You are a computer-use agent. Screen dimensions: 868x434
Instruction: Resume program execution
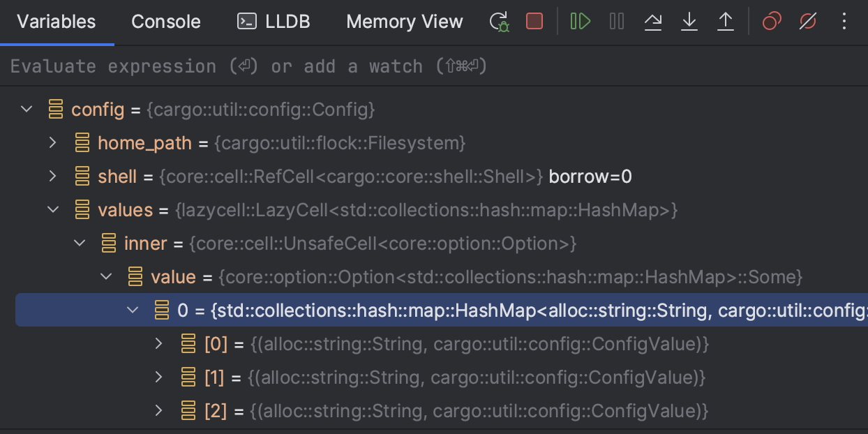point(581,22)
